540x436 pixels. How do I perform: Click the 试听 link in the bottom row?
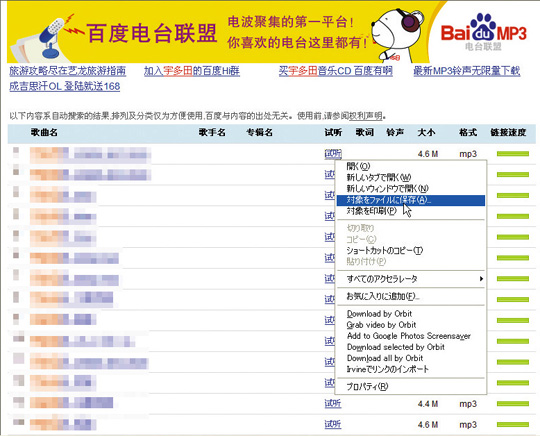[x=333, y=424]
